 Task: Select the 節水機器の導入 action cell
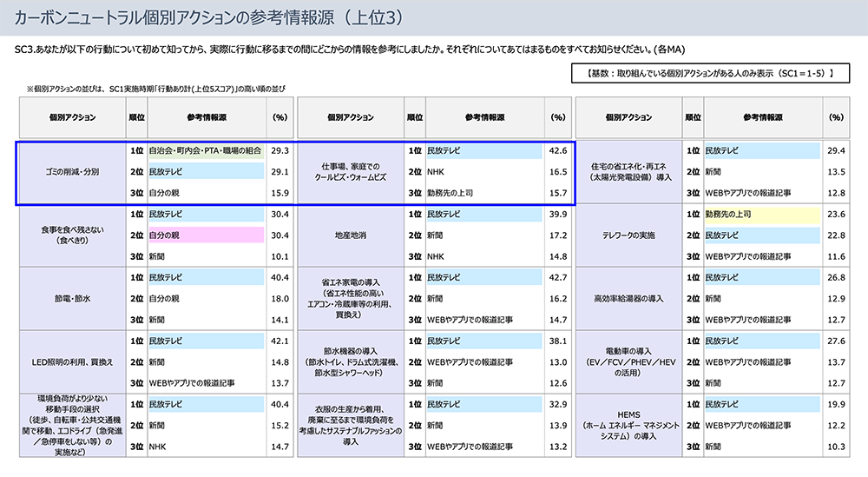351,362
